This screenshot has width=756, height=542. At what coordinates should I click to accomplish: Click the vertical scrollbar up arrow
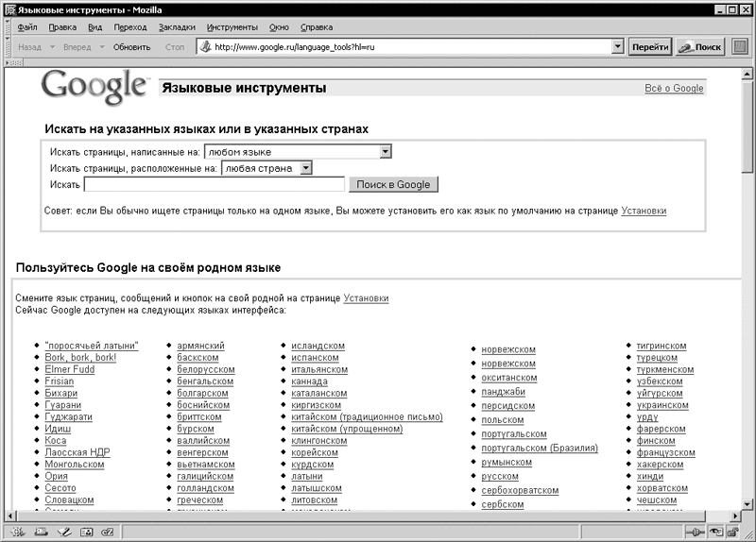pos(747,74)
